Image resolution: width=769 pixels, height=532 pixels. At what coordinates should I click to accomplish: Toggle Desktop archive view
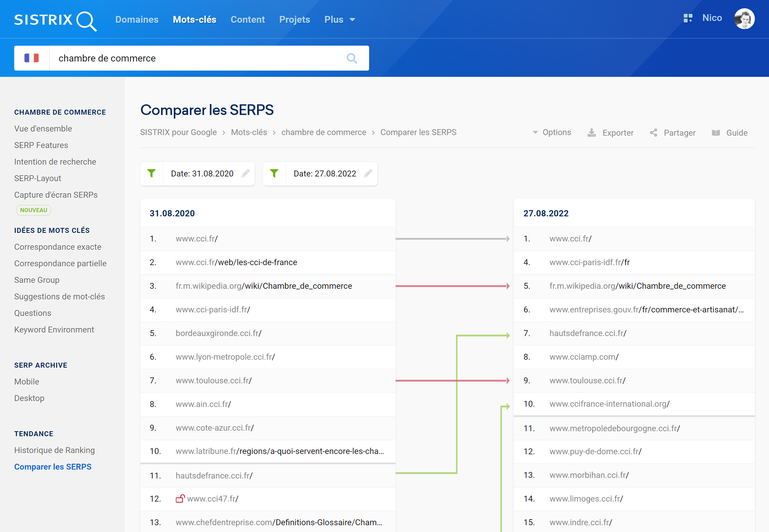(x=30, y=398)
